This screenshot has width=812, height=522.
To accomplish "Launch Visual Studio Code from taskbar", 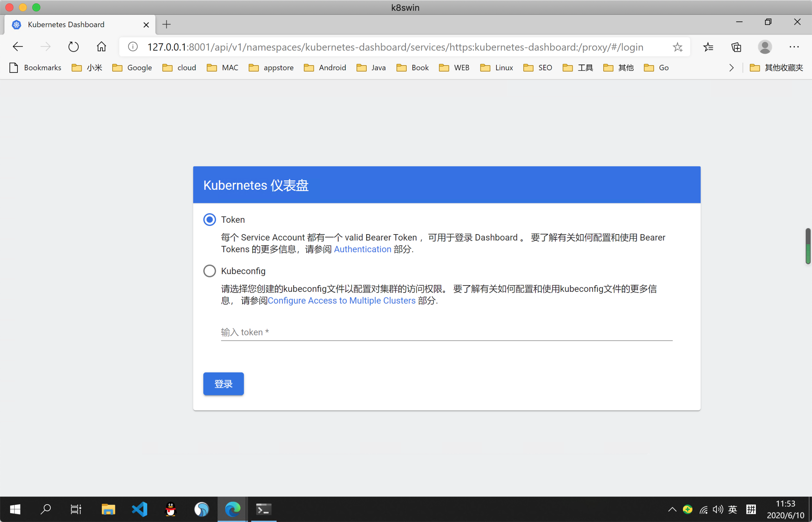I will click(139, 509).
